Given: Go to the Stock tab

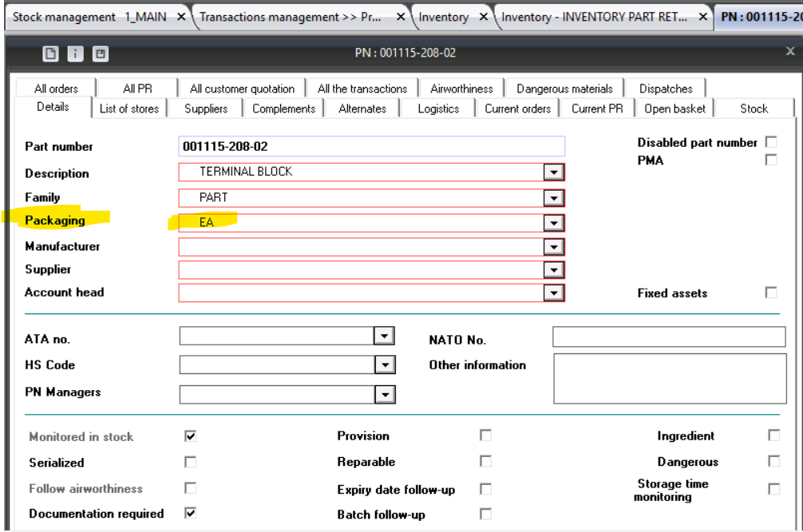Looking at the screenshot, I should click(x=754, y=108).
